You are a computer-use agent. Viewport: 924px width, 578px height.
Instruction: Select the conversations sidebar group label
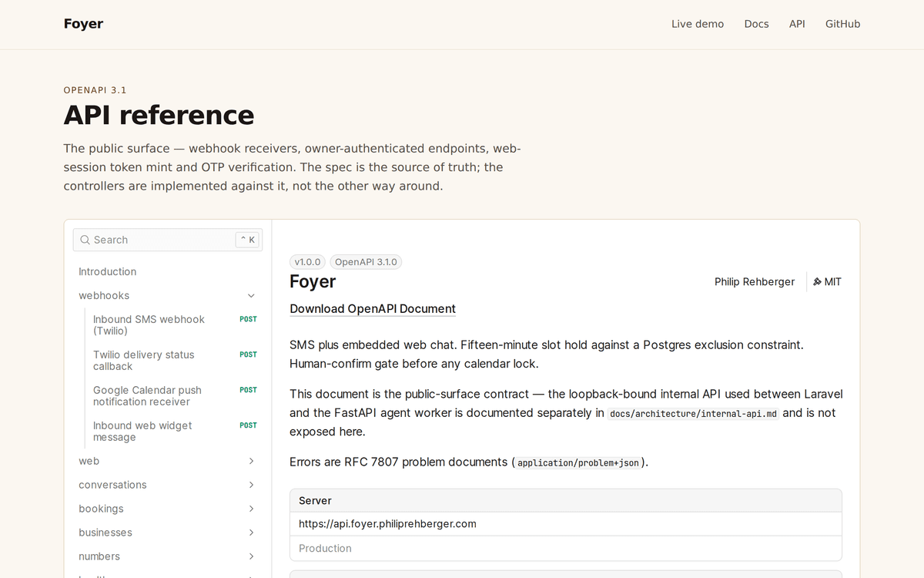(x=112, y=485)
